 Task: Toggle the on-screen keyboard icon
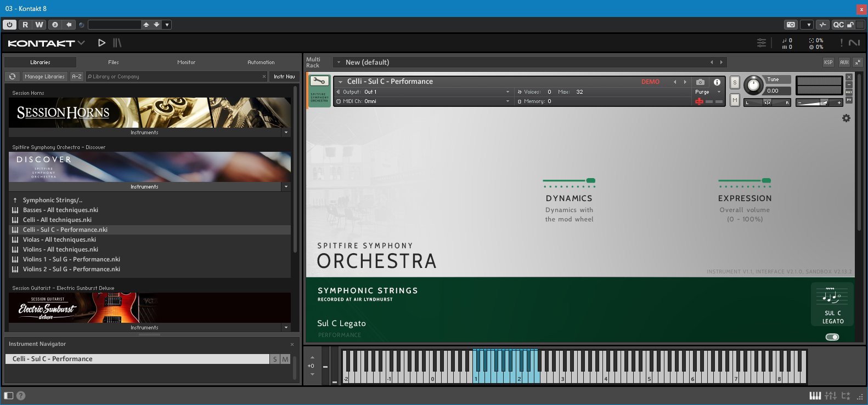point(815,396)
